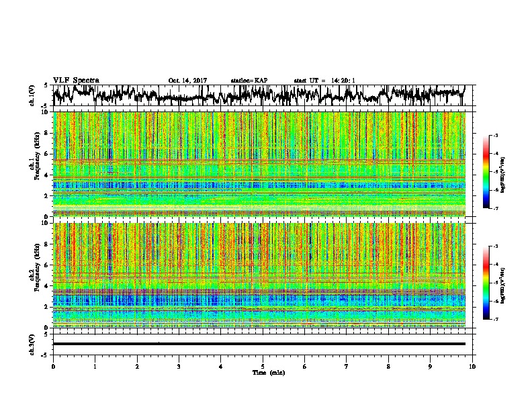Viewport: 532px width, 411px height.
Task: Click the time axis tick label '7'
Action: point(347,367)
